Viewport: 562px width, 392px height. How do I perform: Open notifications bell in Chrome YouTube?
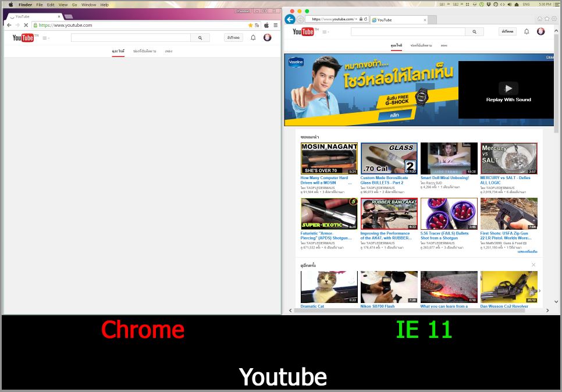tap(253, 38)
